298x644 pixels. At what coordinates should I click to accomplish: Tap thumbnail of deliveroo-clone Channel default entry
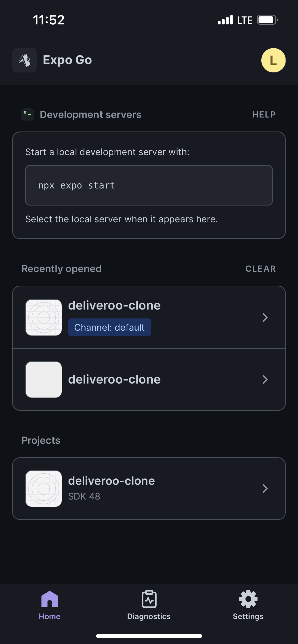coord(44,317)
